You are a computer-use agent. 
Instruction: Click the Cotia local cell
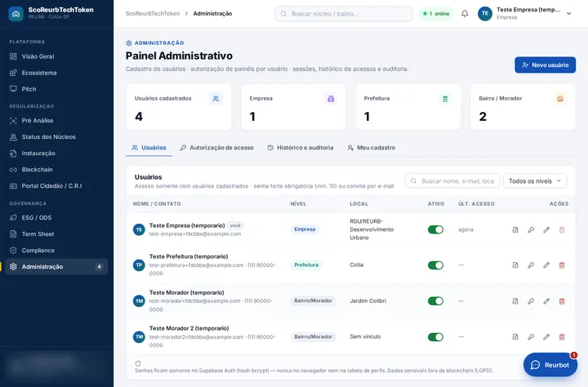357,265
